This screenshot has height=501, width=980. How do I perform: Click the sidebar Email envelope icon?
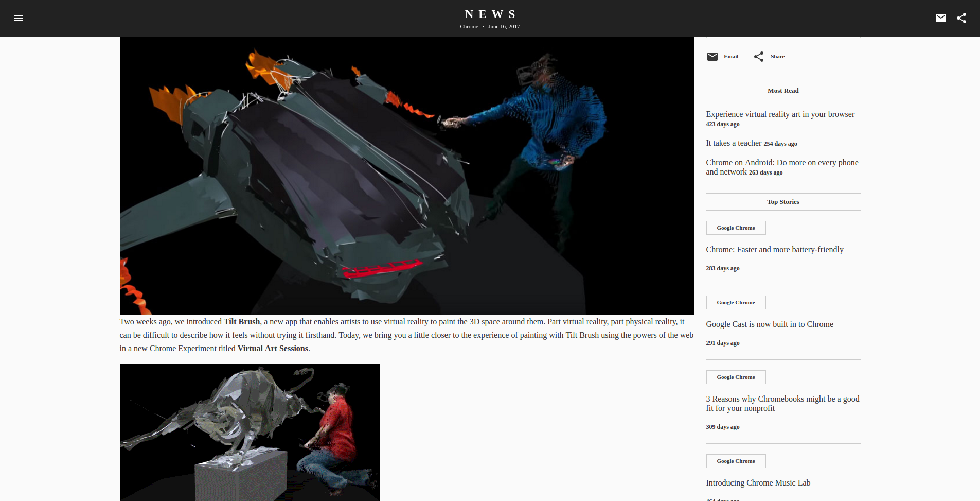click(x=712, y=57)
